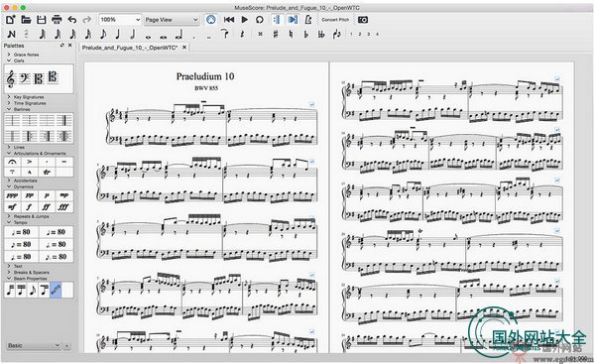Expand the Key Signatures palette

pyautogui.click(x=9, y=97)
